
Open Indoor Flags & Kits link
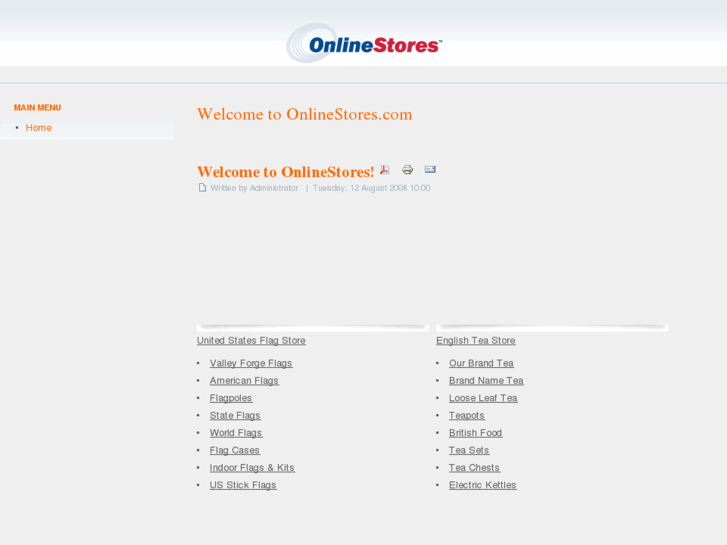point(252,468)
